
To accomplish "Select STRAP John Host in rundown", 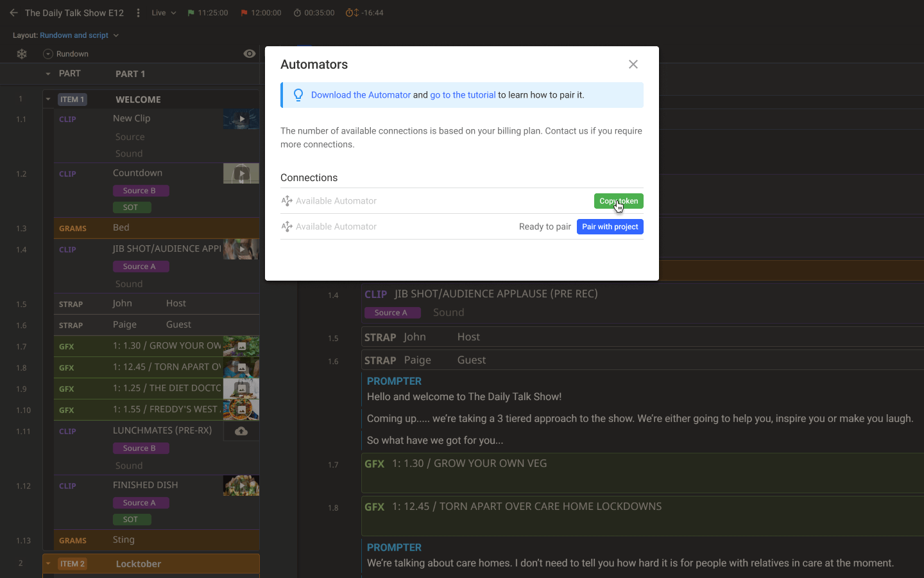I will point(157,304).
